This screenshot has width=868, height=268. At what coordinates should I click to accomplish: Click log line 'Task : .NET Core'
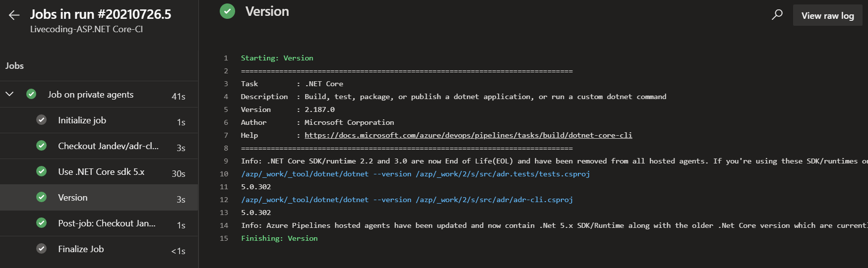pos(292,84)
